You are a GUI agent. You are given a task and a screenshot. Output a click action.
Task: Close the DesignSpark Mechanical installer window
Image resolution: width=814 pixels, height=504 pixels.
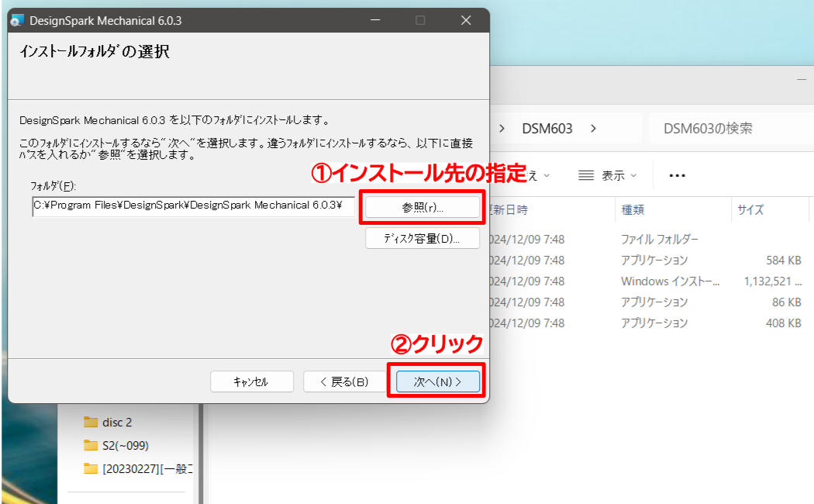[x=466, y=20]
